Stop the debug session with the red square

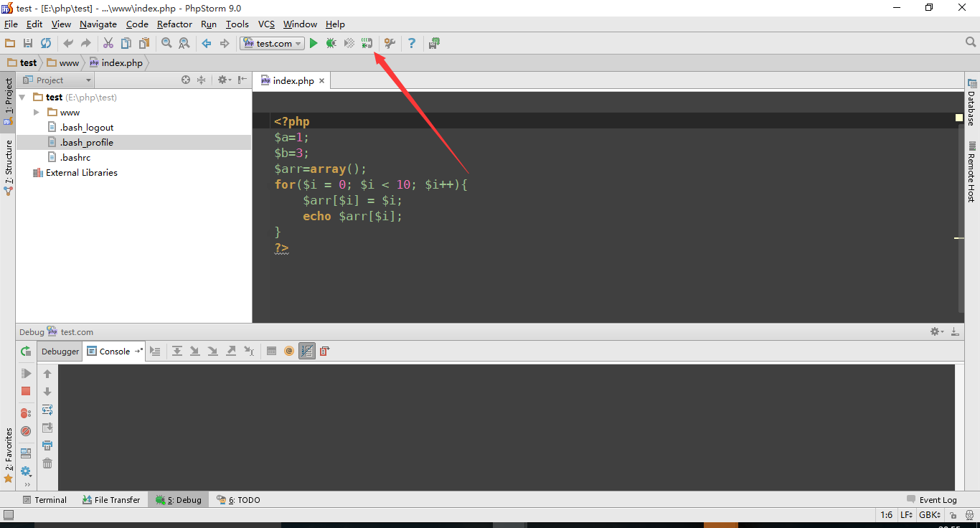point(26,392)
